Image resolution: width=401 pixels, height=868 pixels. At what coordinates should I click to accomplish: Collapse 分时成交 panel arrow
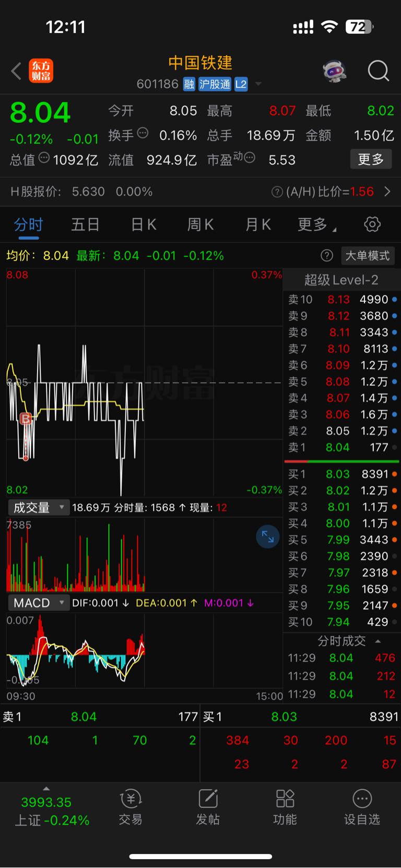pos(378,641)
